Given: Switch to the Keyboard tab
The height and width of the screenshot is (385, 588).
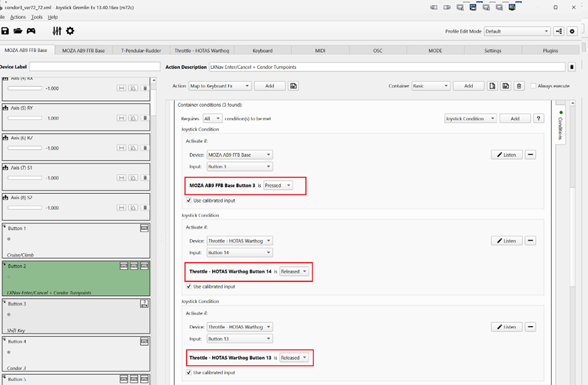Looking at the screenshot, I should [x=262, y=51].
